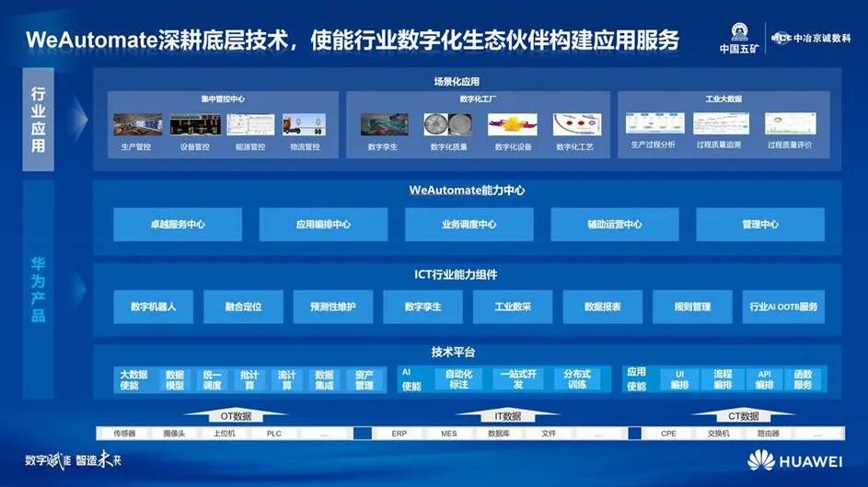Click the 融合定位 component box
Viewport: 868px width, 487px height.
(x=244, y=307)
